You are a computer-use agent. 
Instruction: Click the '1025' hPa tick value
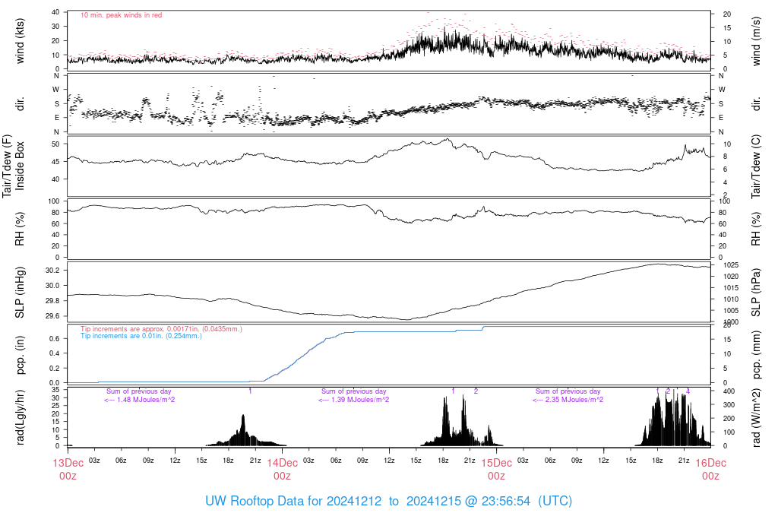731,265
